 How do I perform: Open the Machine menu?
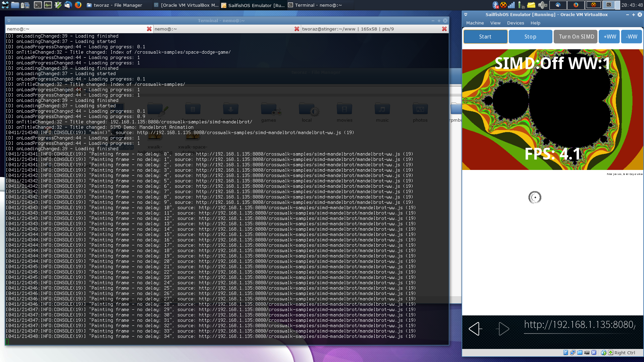(475, 23)
